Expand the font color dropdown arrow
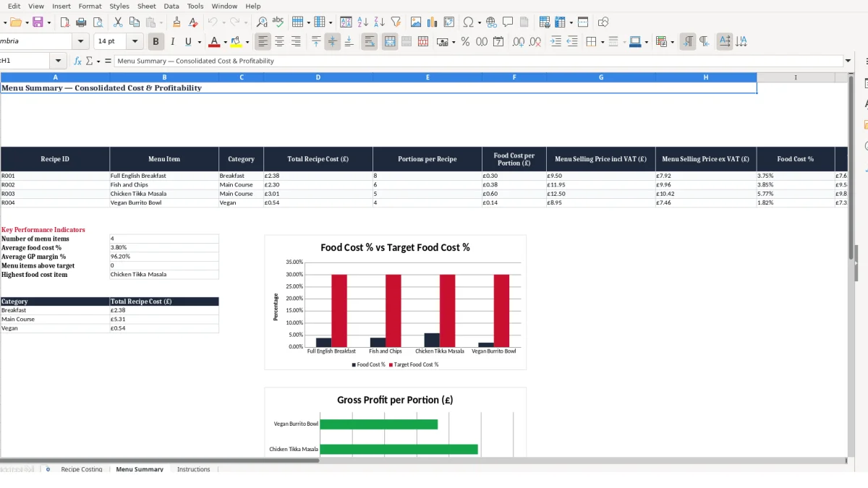This screenshot has width=868, height=488. pyautogui.click(x=225, y=42)
